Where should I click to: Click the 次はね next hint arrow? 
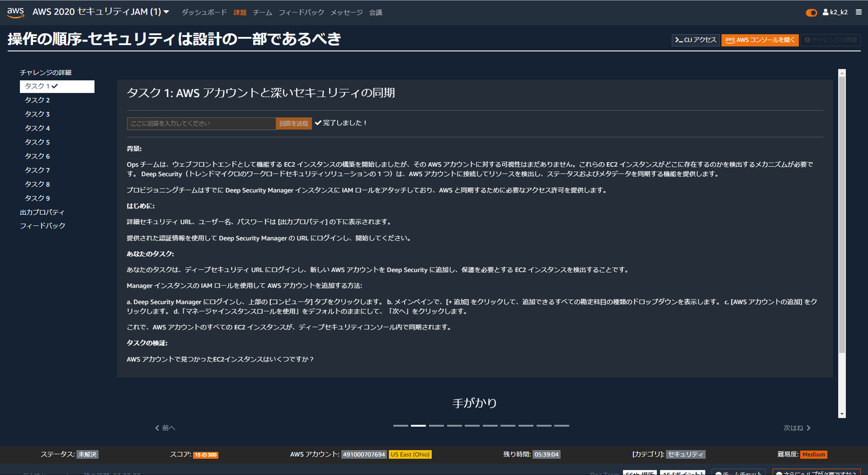(797, 428)
